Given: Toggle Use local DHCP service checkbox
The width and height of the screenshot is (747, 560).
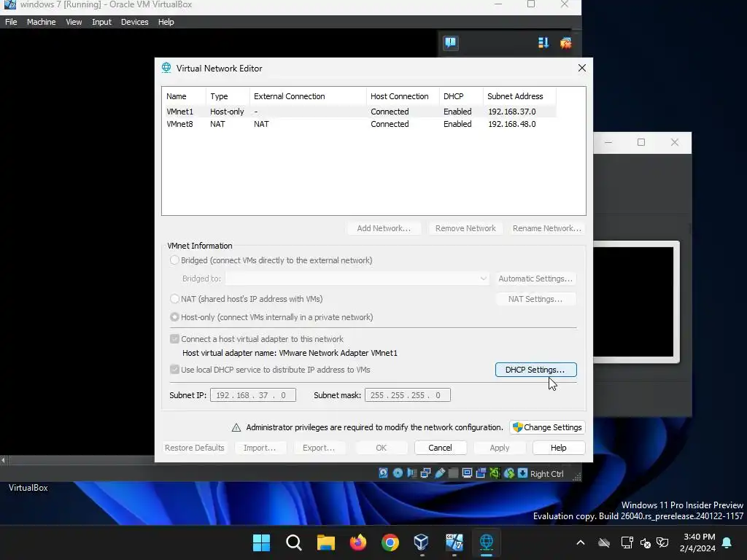Looking at the screenshot, I should (x=174, y=370).
